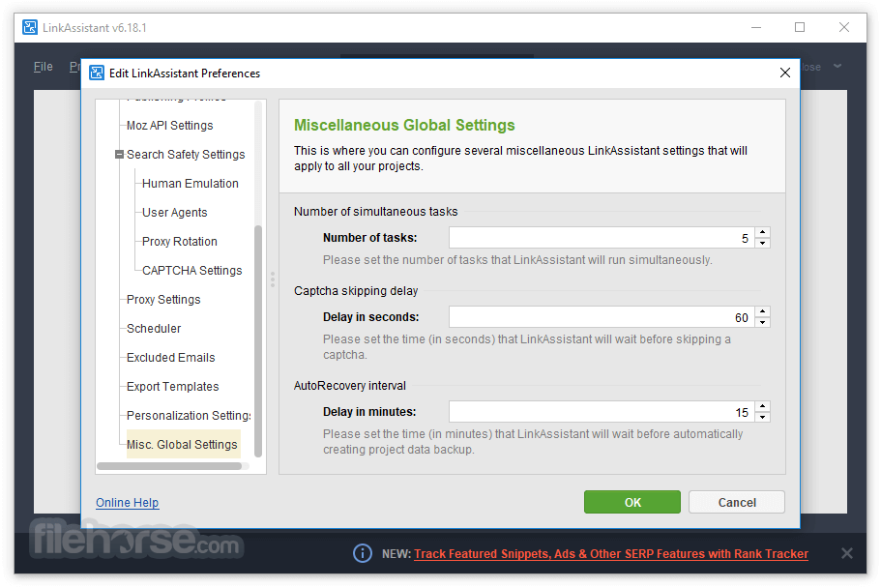Open the Scheduler settings
881x588 pixels.
(x=154, y=328)
